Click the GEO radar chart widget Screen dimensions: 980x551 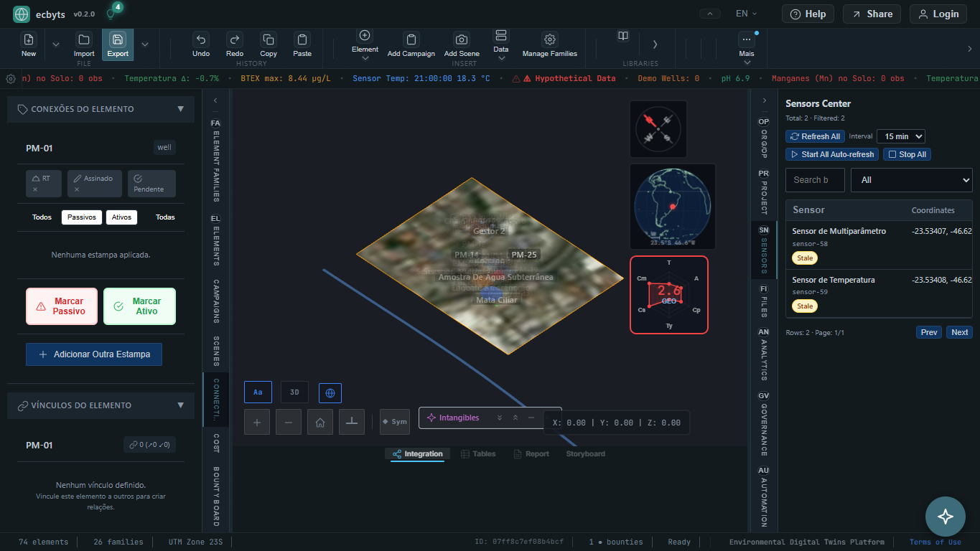[669, 295]
